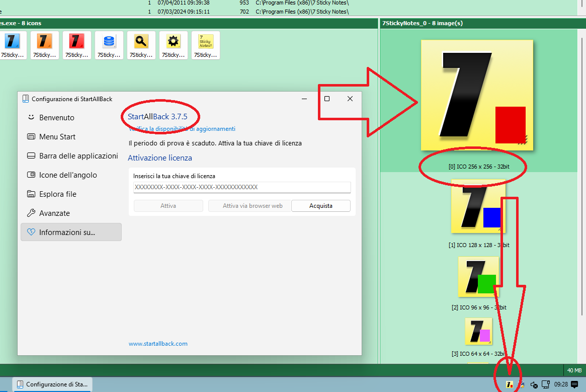Open the network tray icon
Screen dimensions: 586x392
tap(546, 384)
